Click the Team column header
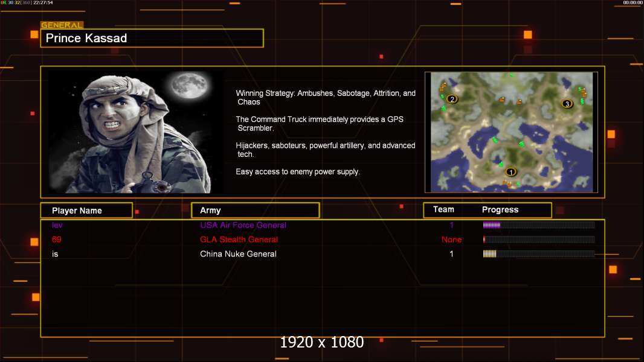 tap(443, 209)
